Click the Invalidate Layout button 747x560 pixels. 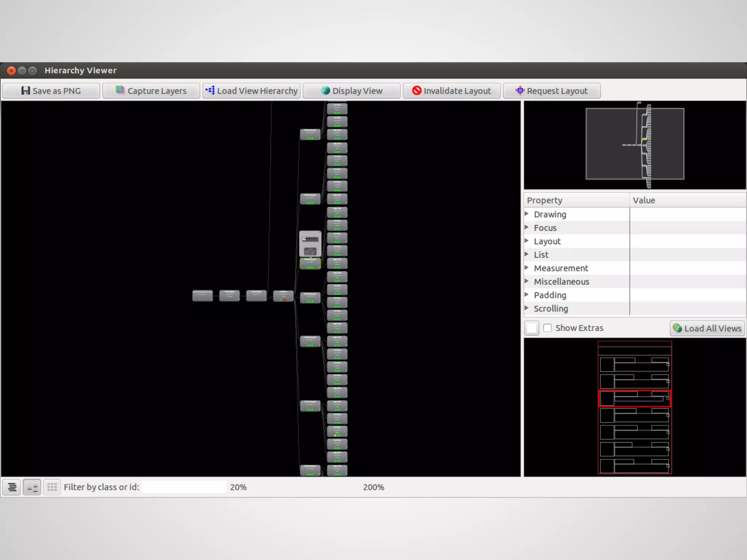452,91
